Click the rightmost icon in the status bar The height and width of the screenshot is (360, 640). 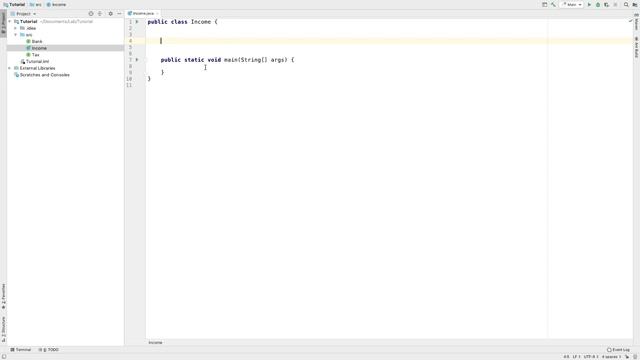tap(635, 356)
